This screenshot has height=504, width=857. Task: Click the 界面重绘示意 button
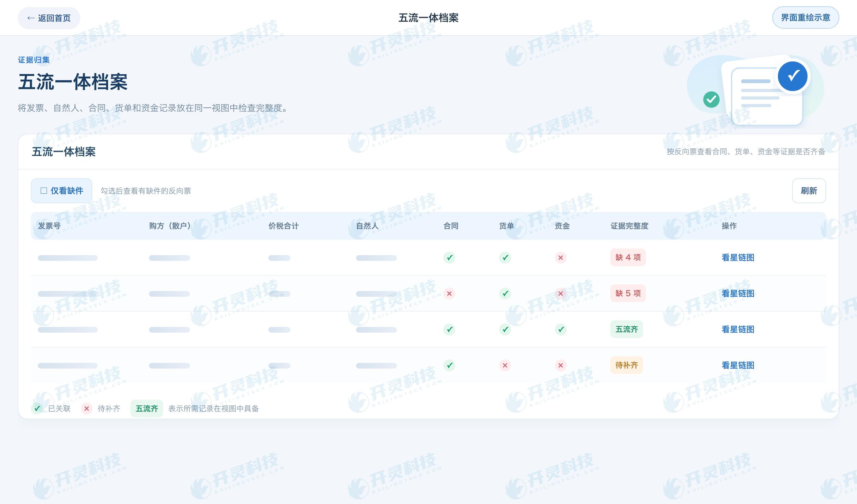pyautogui.click(x=805, y=18)
